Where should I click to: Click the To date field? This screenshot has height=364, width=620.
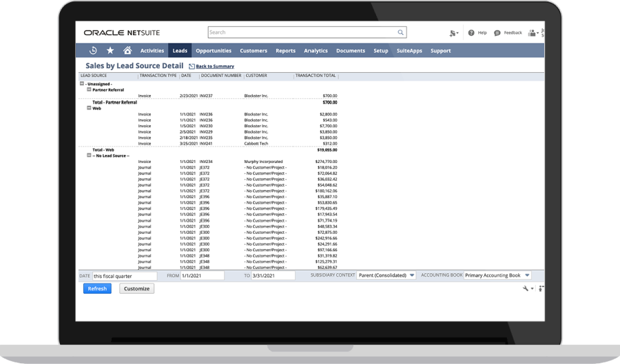point(273,275)
